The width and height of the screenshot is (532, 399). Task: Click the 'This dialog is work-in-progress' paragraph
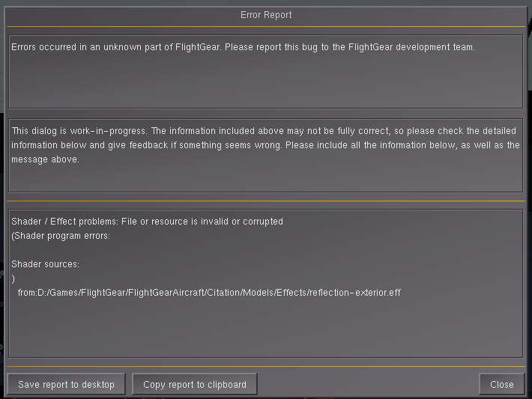265,145
